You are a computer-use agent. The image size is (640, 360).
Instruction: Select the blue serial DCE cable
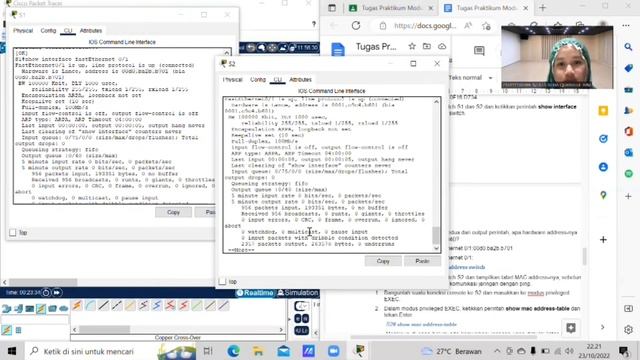pyautogui.click(x=157, y=305)
